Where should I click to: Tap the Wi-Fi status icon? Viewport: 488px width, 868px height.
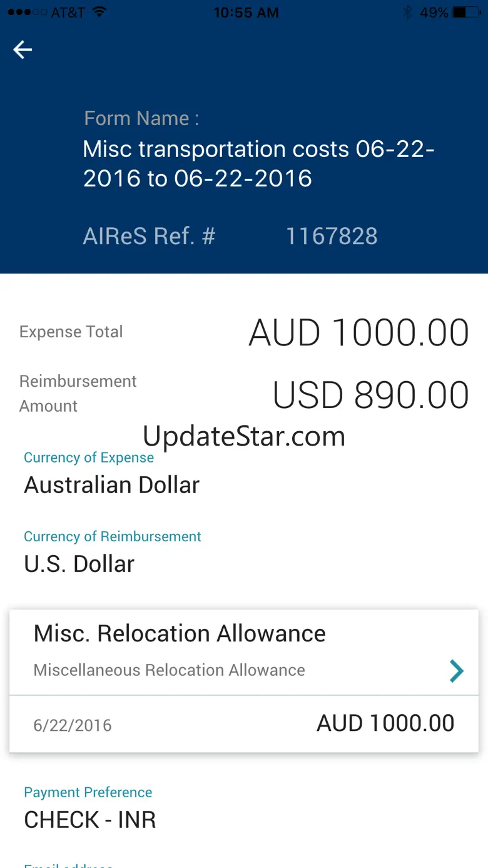(x=99, y=12)
